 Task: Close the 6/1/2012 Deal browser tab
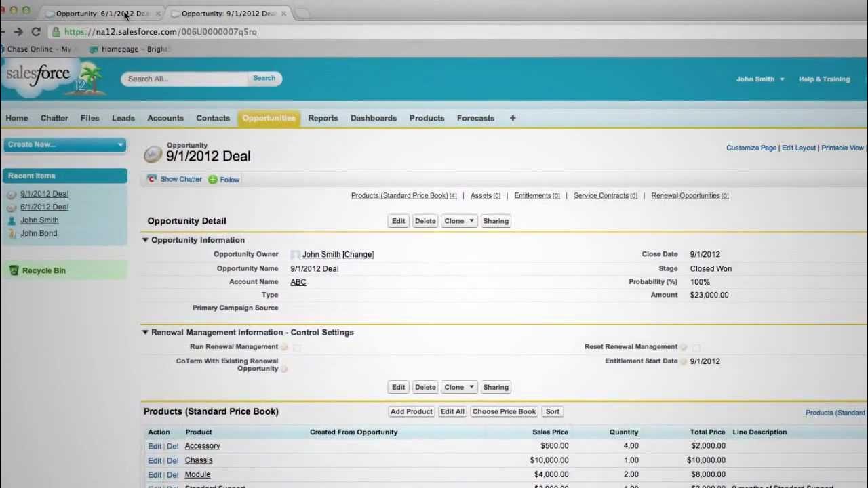point(158,14)
